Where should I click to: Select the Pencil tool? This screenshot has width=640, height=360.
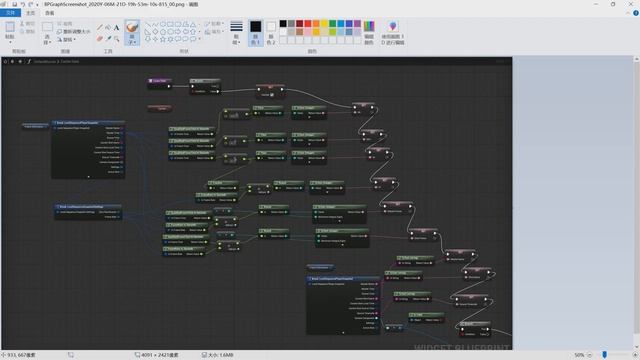pyautogui.click(x=100, y=28)
